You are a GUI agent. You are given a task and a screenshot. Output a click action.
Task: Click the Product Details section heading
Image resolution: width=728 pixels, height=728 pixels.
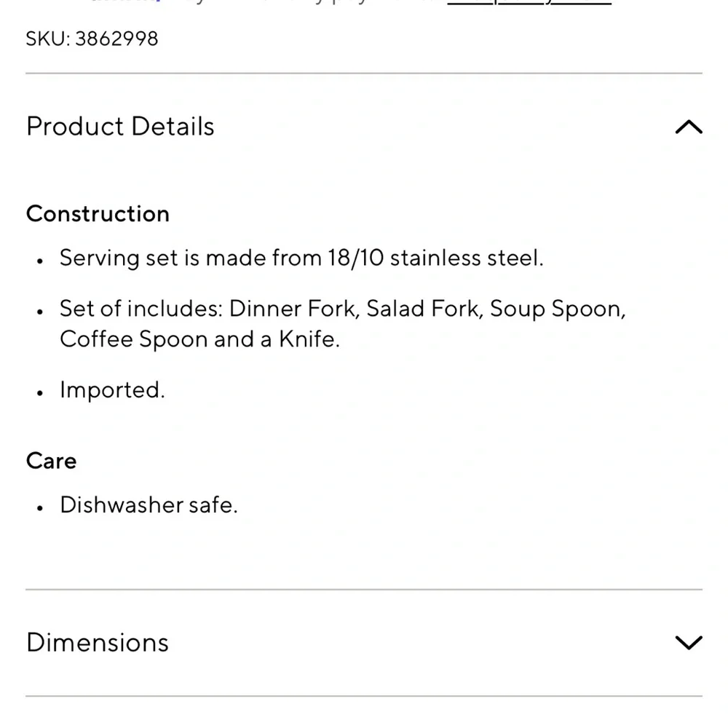[x=120, y=127]
